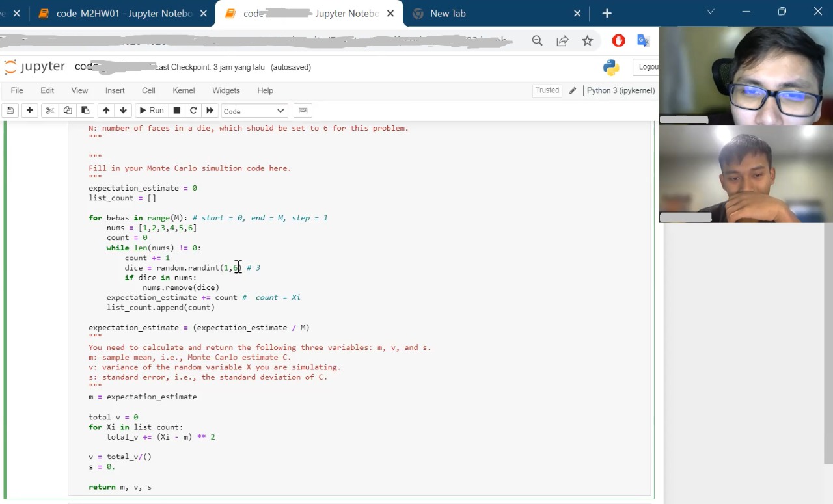This screenshot has height=504, width=833.
Task: Move the selected cell up
Action: click(106, 111)
